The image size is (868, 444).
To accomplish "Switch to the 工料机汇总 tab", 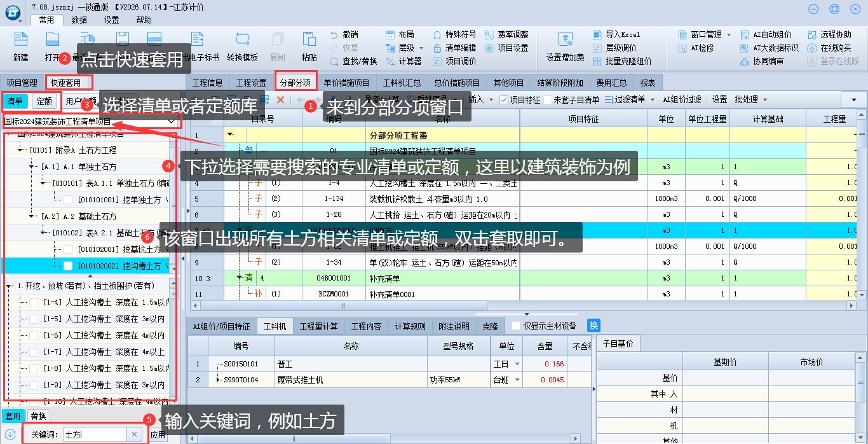I will (402, 83).
